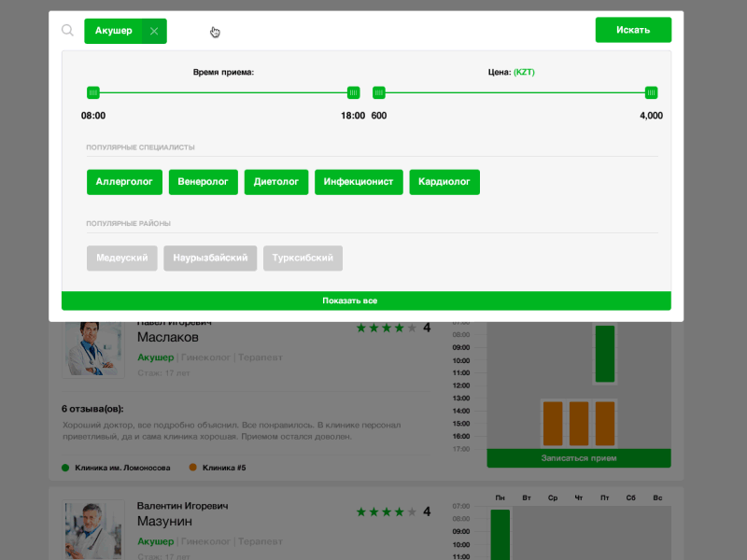This screenshot has width=747, height=560.
Task: Click the 6 отзыва(ов) reviews heading
Action: pos(92,409)
